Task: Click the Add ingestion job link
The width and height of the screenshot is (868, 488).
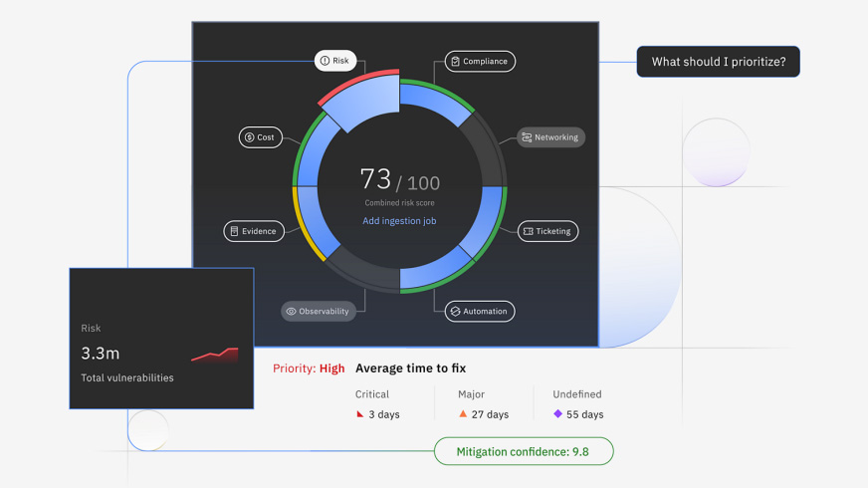Action: [399, 221]
